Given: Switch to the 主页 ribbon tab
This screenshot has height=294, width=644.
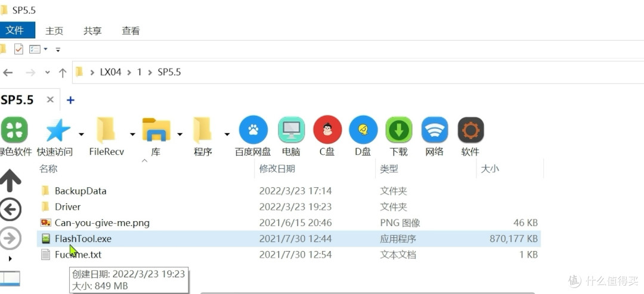Looking at the screenshot, I should click(x=54, y=31).
